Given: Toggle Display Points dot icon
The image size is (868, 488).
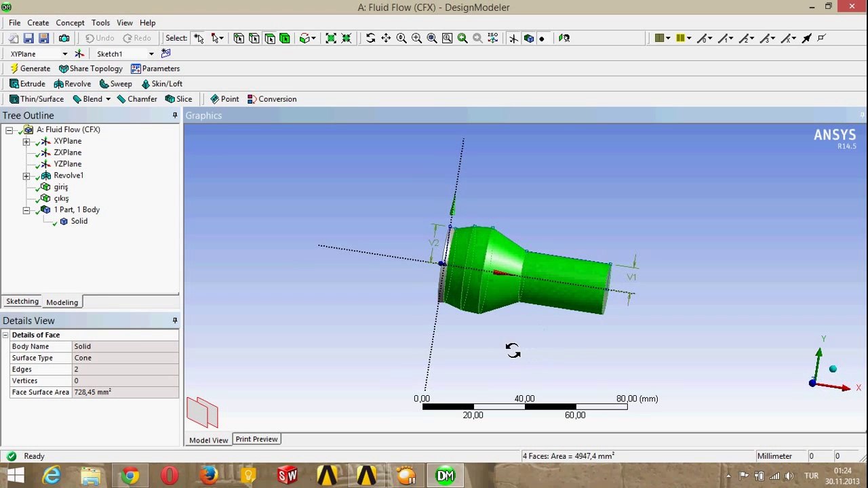Looking at the screenshot, I should tap(541, 39).
